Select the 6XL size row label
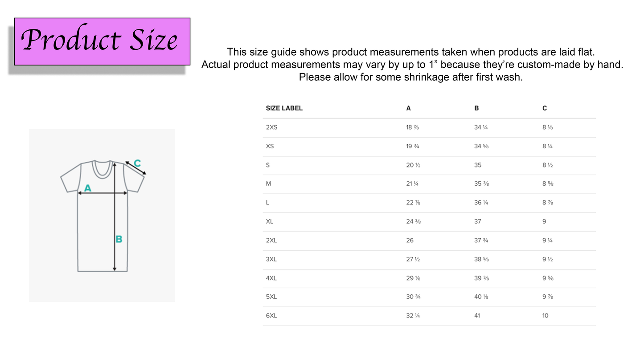644x346 pixels. pyautogui.click(x=271, y=316)
